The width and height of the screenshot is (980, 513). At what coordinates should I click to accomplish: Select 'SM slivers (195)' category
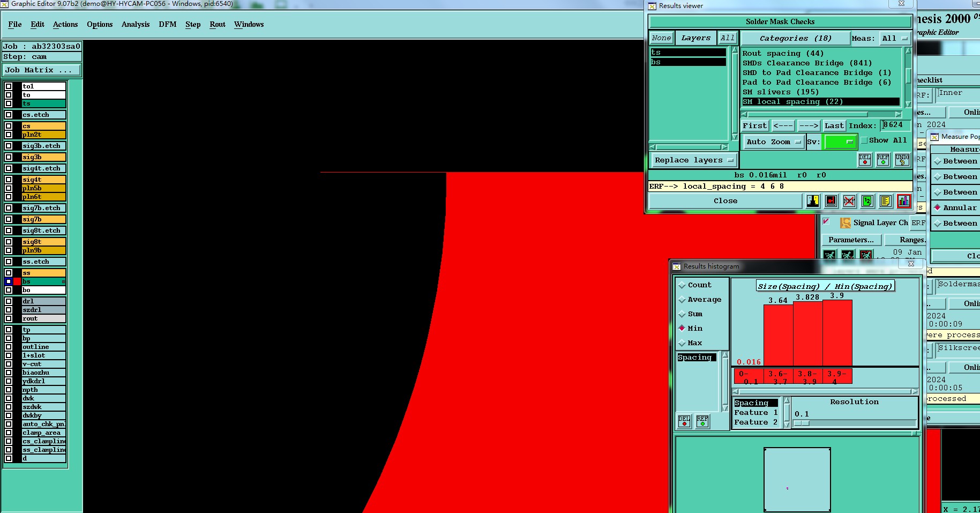point(781,92)
